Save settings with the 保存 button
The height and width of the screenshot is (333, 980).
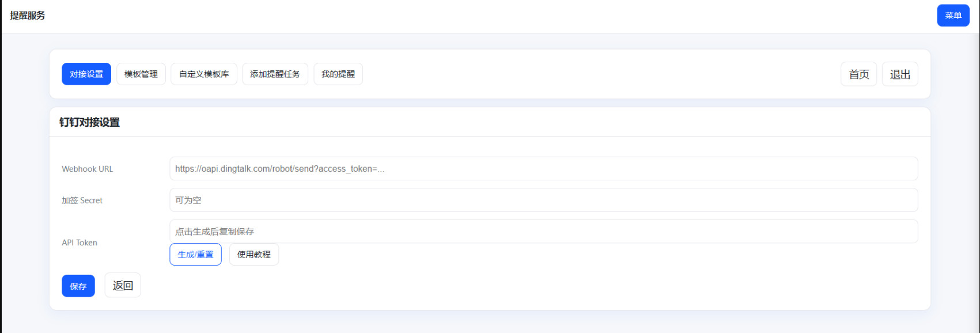pyautogui.click(x=78, y=286)
